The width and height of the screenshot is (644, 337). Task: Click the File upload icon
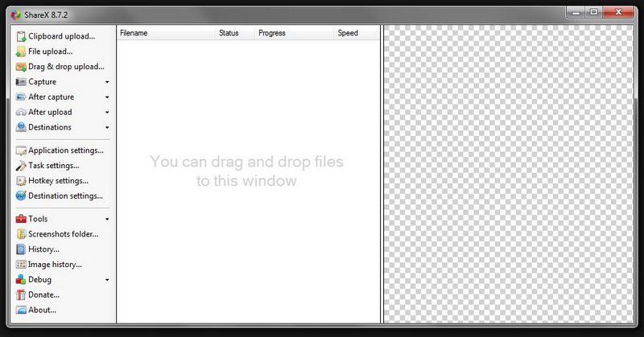(21, 51)
